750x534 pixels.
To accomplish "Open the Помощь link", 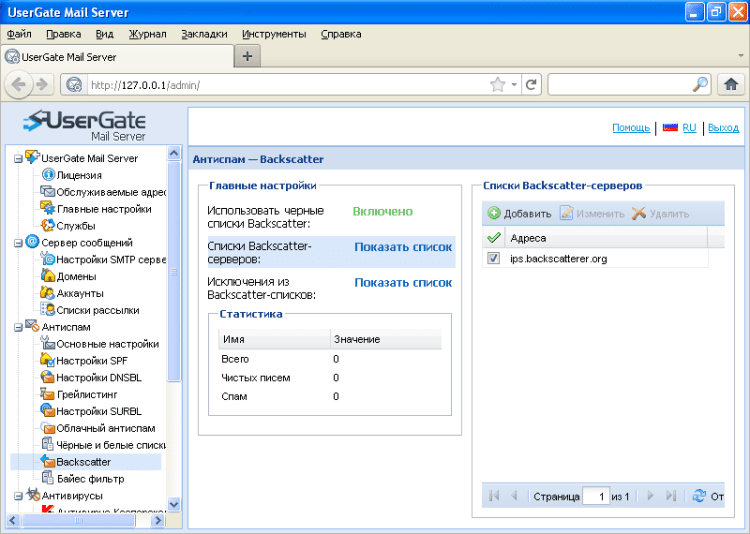I will pyautogui.click(x=631, y=128).
